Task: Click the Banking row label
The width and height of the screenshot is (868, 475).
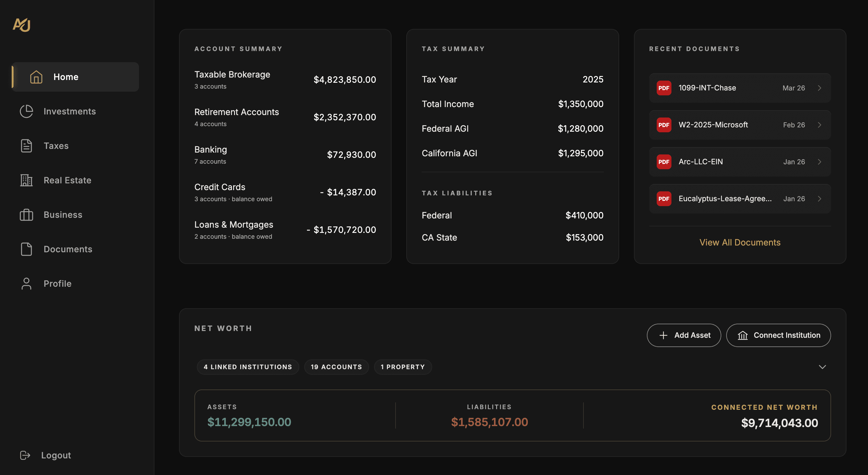Action: tap(211, 149)
